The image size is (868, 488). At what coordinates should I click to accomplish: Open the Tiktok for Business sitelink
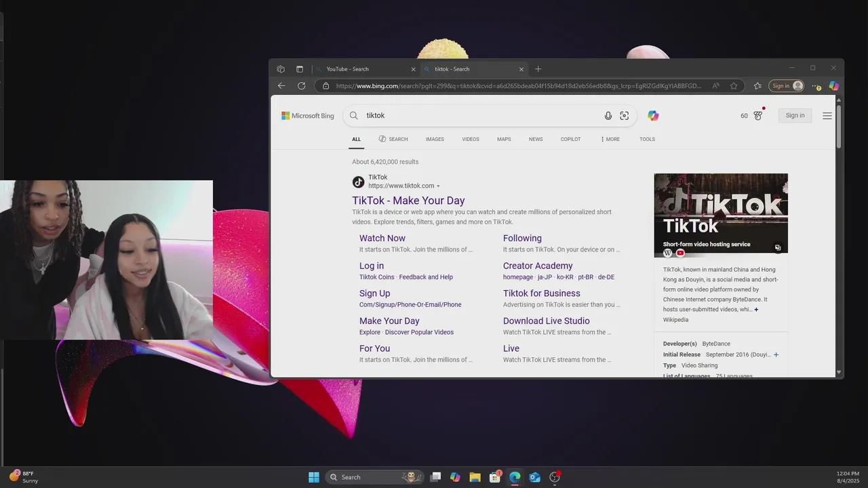pos(542,293)
